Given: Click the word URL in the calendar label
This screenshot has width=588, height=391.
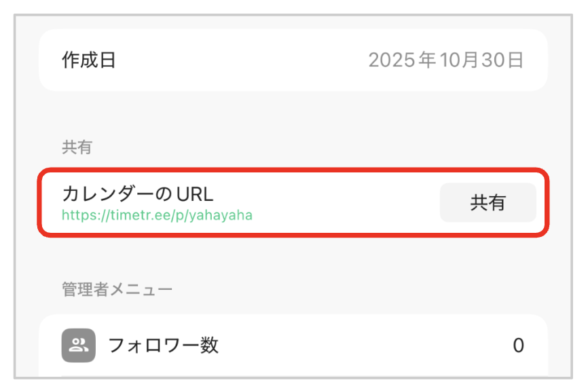Looking at the screenshot, I should 195,194.
